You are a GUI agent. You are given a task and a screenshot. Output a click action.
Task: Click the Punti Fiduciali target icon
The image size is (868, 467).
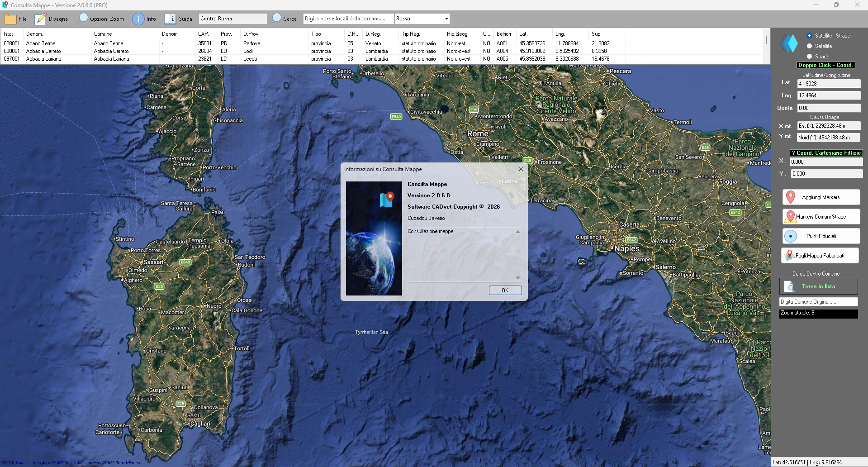pyautogui.click(x=790, y=236)
